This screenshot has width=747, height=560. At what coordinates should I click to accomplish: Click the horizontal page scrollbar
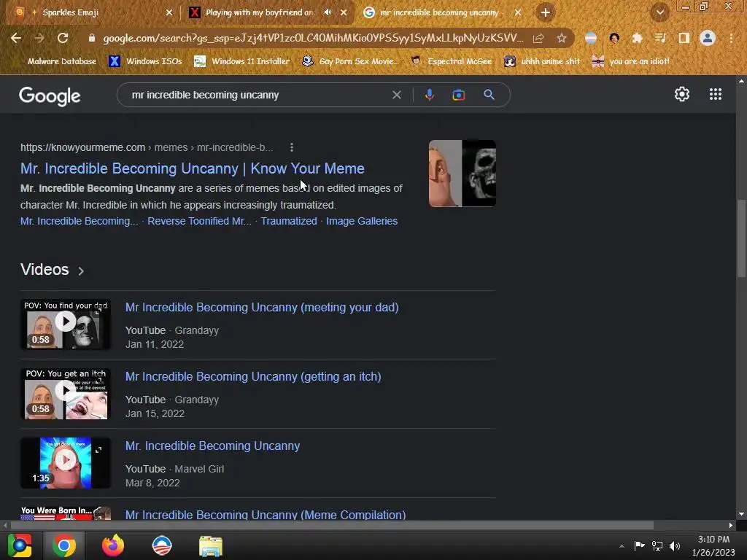tap(332, 525)
